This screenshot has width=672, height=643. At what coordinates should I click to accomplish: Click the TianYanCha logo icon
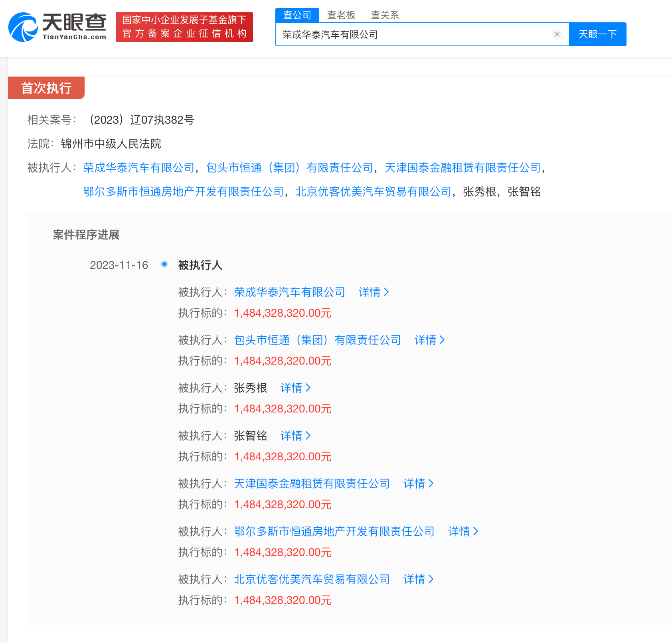pyautogui.click(x=23, y=27)
